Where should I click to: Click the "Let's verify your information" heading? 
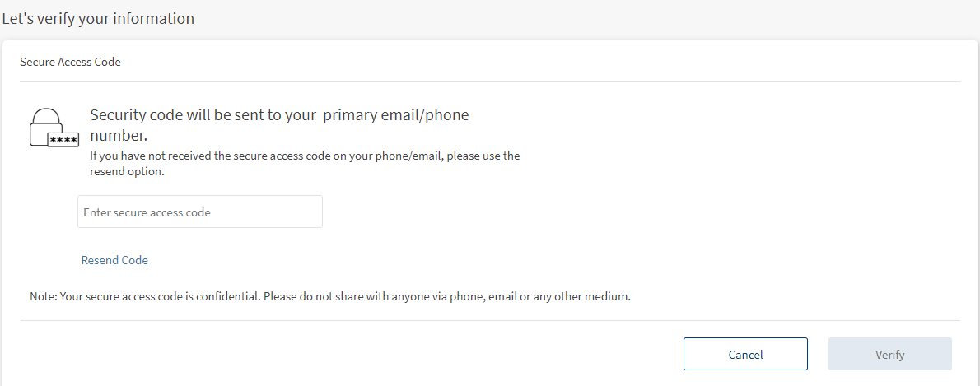click(x=98, y=18)
